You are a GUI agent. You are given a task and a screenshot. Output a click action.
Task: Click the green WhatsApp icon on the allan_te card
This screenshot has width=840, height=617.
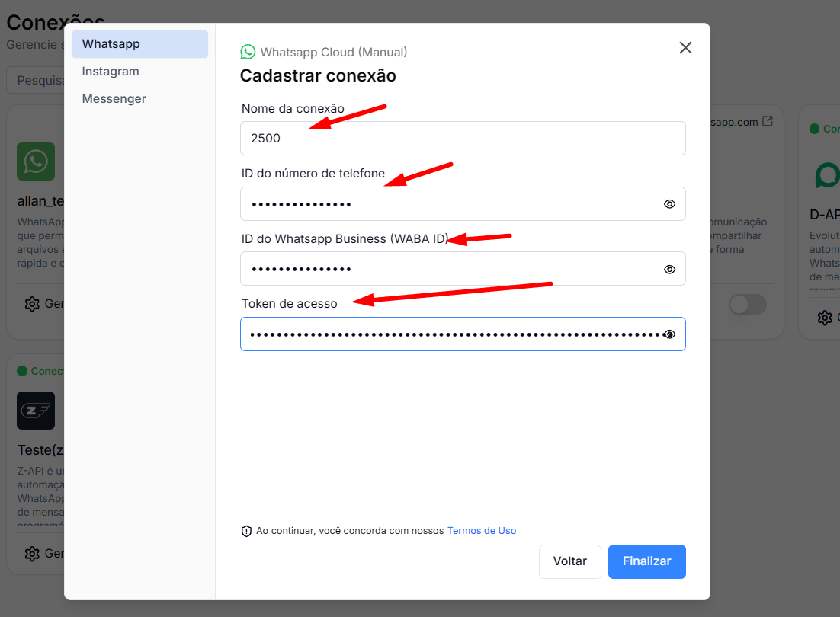coord(36,161)
